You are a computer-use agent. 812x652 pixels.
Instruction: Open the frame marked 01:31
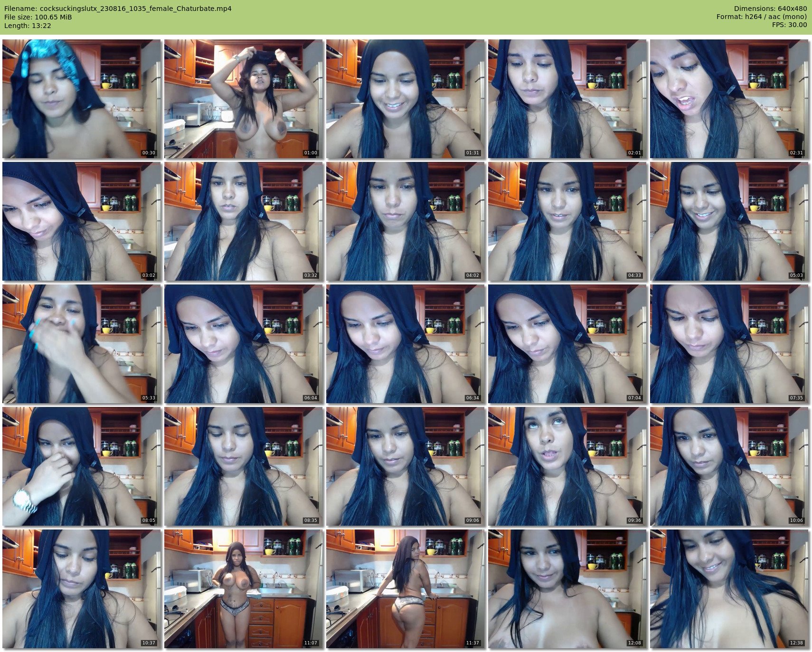[406, 99]
